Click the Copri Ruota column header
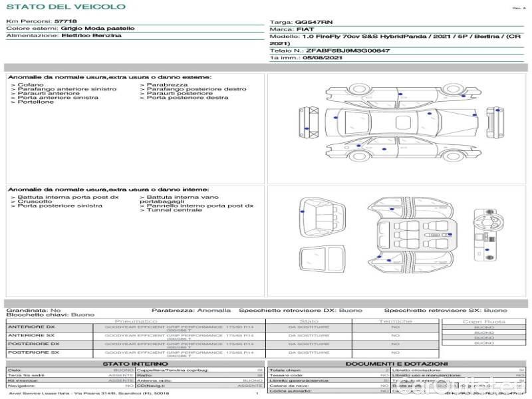 [483, 321]
